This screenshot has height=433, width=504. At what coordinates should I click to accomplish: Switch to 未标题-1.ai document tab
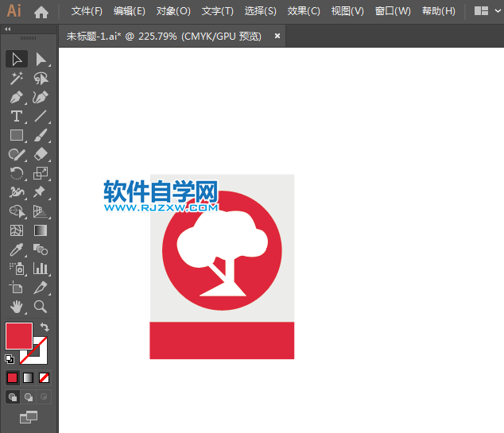pos(164,37)
